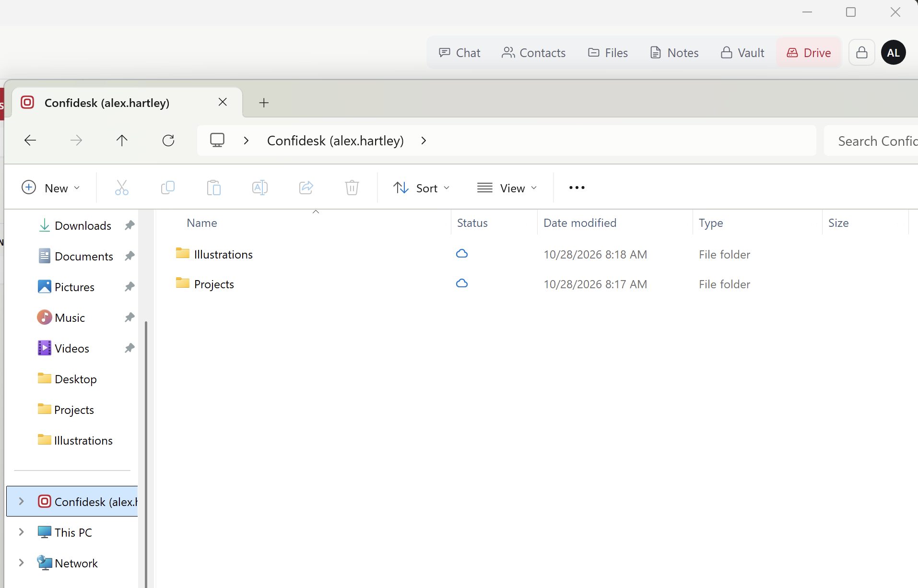Image resolution: width=918 pixels, height=588 pixels.
Task: Select the Drive section
Action: (x=809, y=53)
